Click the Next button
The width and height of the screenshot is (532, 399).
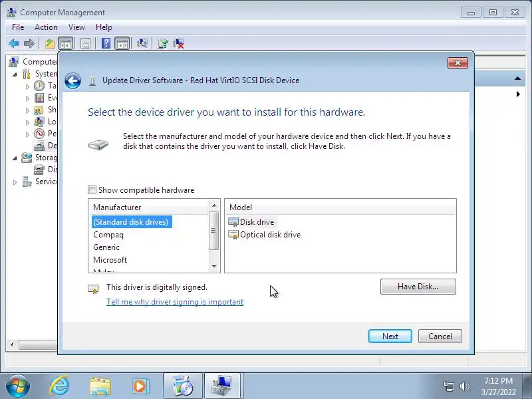(x=390, y=336)
